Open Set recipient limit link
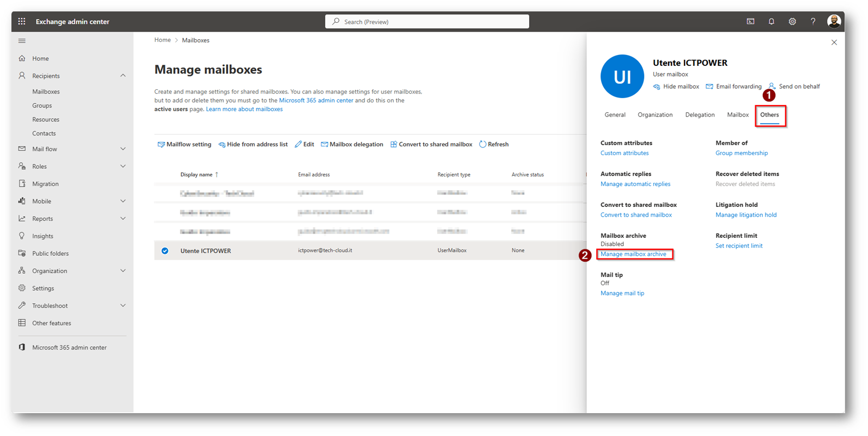This screenshot has height=436, width=868. [739, 246]
